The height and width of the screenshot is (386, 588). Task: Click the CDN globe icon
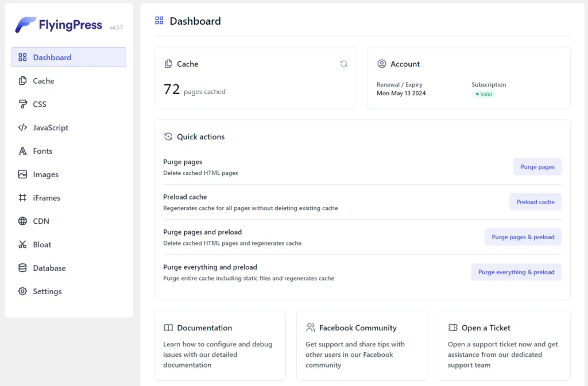pos(22,221)
